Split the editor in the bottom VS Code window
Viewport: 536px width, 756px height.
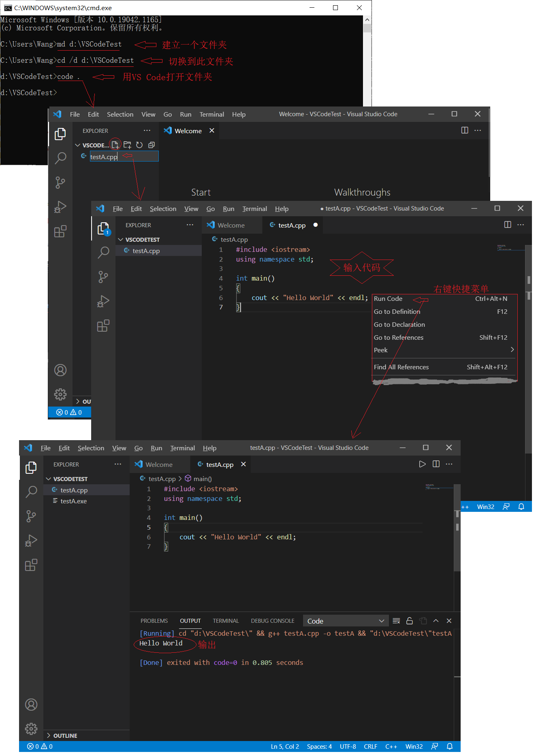pyautogui.click(x=436, y=464)
